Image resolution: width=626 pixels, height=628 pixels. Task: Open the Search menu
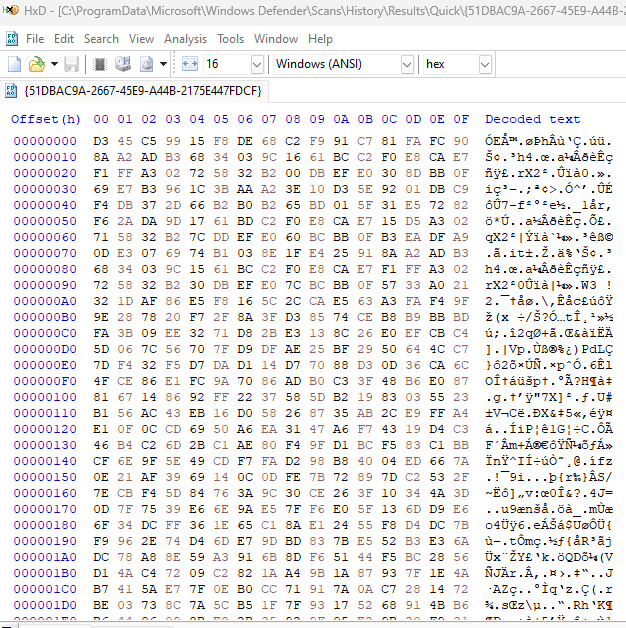point(101,39)
